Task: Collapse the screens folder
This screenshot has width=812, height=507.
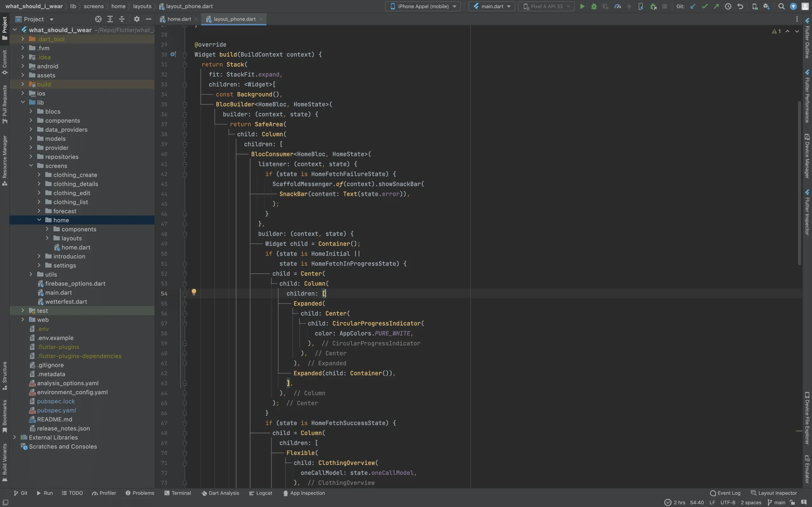Action: (31, 166)
